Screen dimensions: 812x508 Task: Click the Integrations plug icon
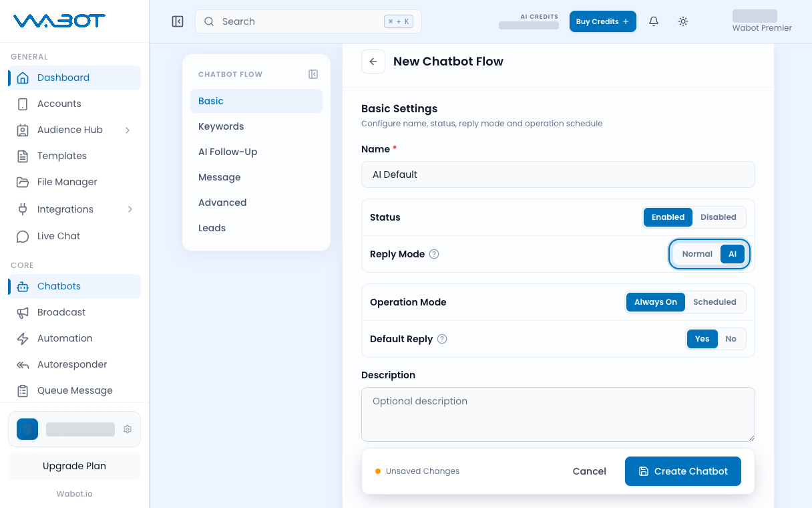[23, 209]
